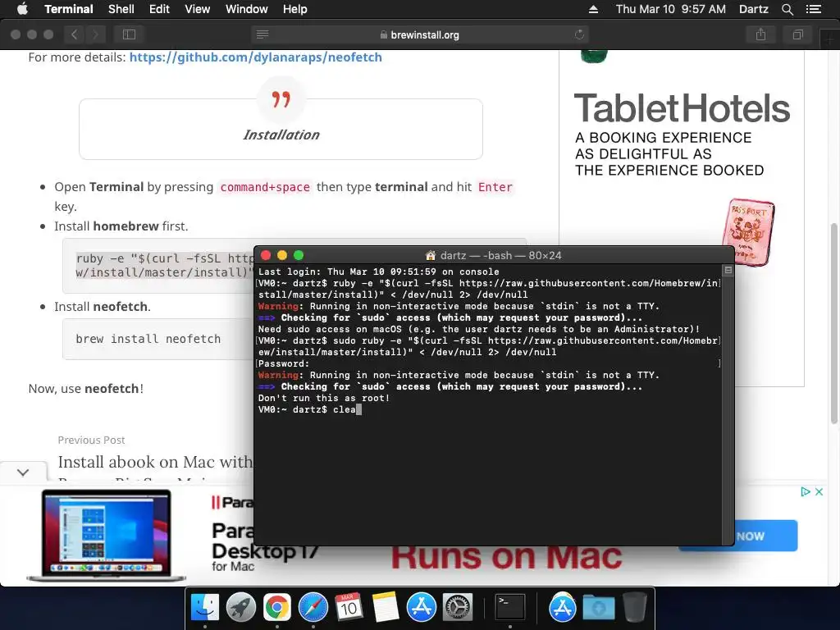Click the eject icon in menu bar
The width and height of the screenshot is (840, 630).
click(x=593, y=9)
